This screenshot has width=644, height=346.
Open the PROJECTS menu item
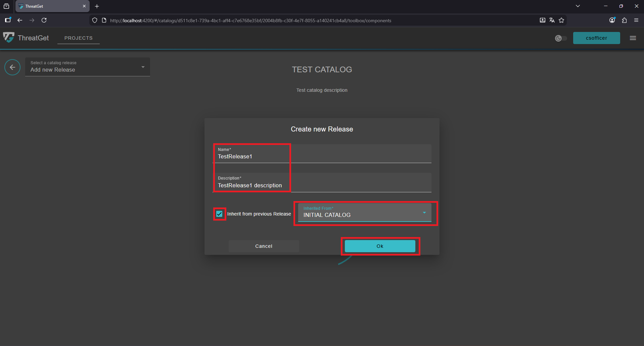tap(78, 38)
